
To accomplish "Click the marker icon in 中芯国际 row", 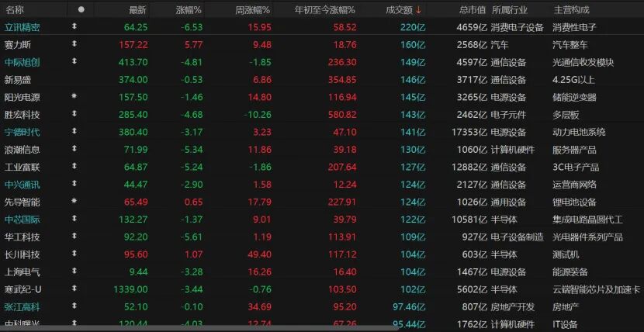I will [74, 218].
